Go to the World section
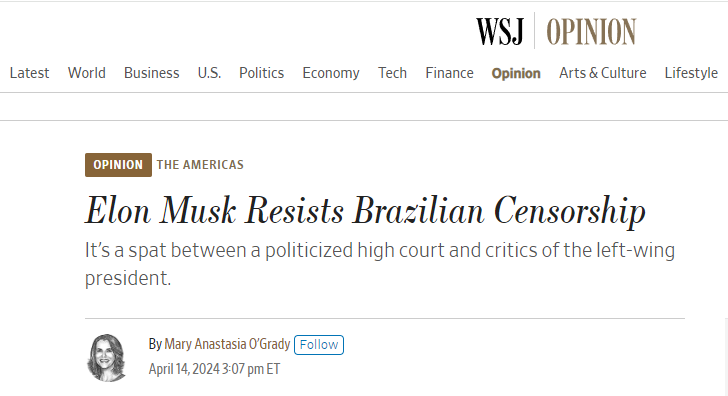 86,73
